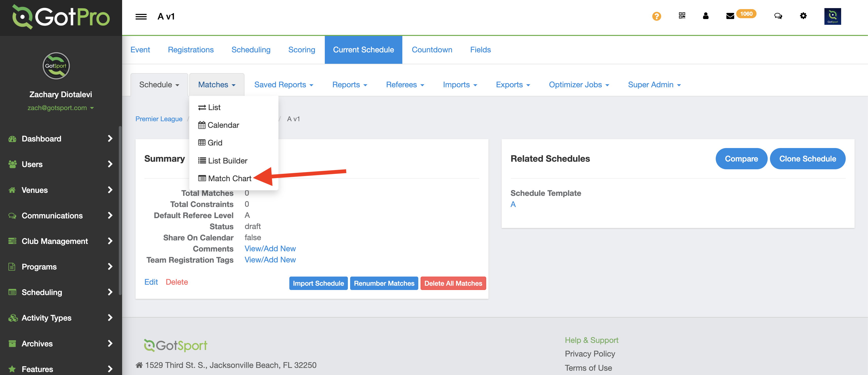
Task: Expand the Exports dropdown
Action: pos(513,85)
